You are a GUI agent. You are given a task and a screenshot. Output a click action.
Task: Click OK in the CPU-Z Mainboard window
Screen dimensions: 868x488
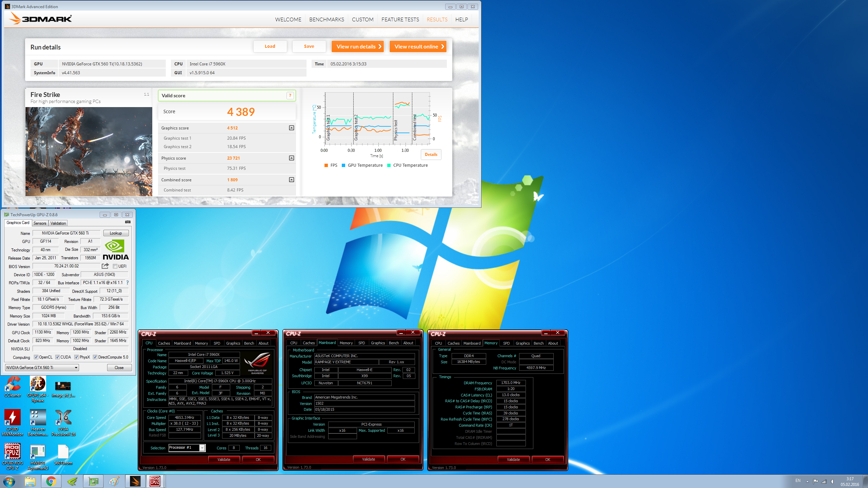(x=403, y=460)
